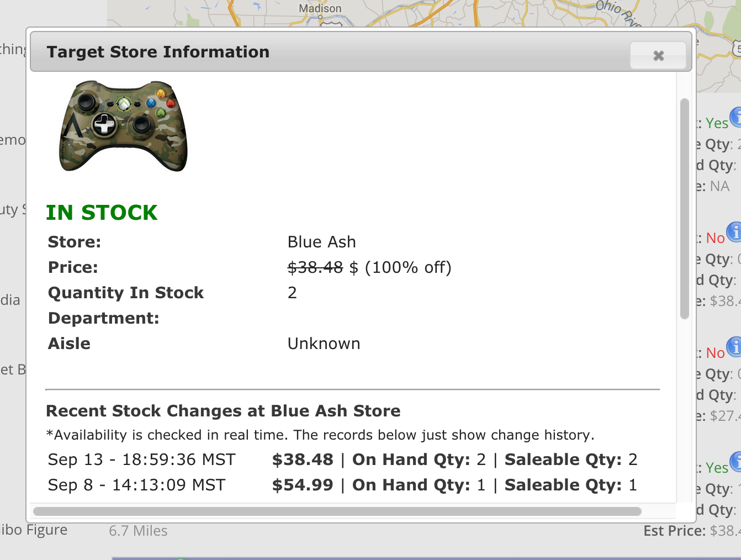Click the Sep 8 stock change entry
The height and width of the screenshot is (560, 741).
342,485
